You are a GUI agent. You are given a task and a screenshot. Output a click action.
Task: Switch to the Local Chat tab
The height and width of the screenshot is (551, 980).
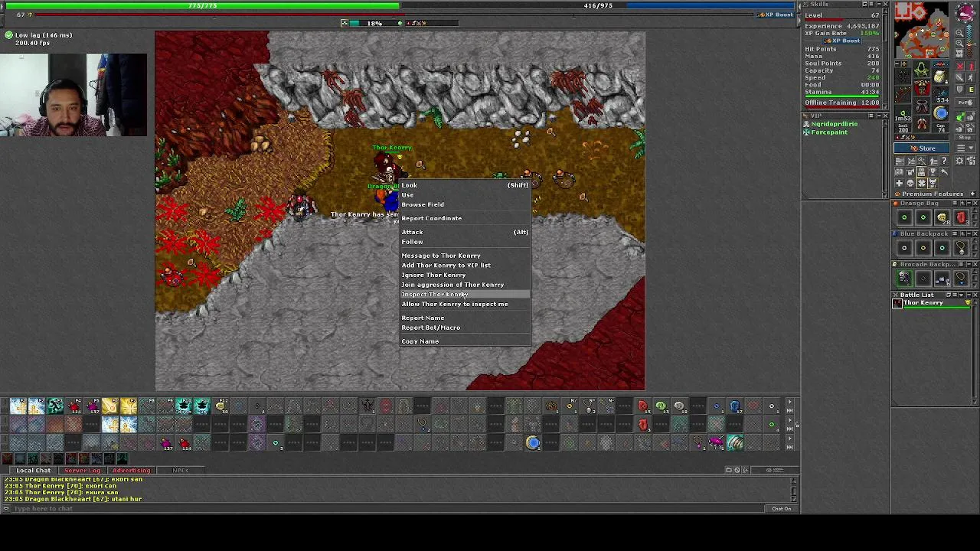(34, 470)
